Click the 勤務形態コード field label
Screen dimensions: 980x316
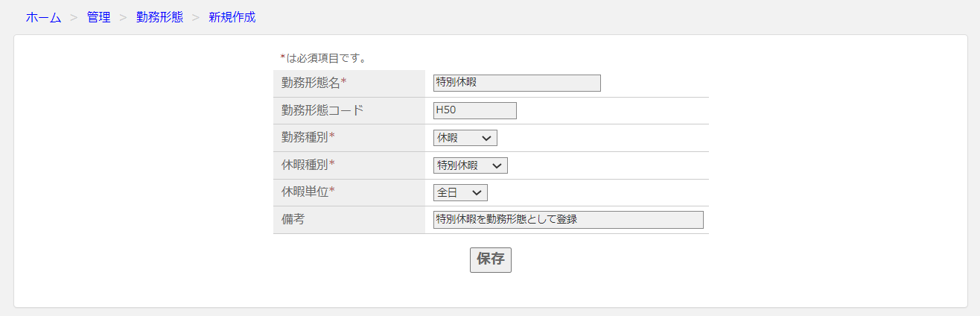pos(322,110)
